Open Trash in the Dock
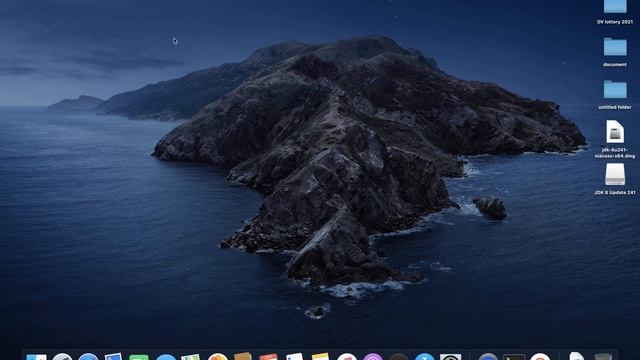Screen dimensions: 640x360 tap(603, 356)
